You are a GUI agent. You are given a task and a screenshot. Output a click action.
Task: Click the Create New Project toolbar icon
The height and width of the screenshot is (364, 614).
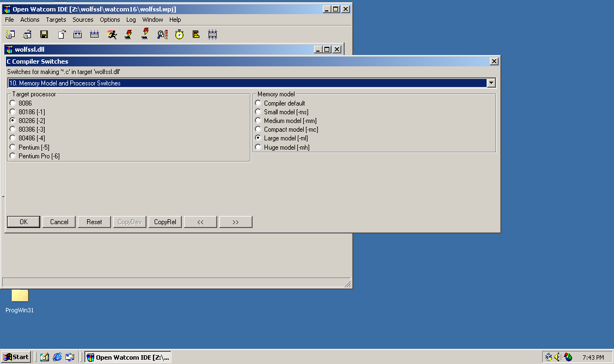10,34
